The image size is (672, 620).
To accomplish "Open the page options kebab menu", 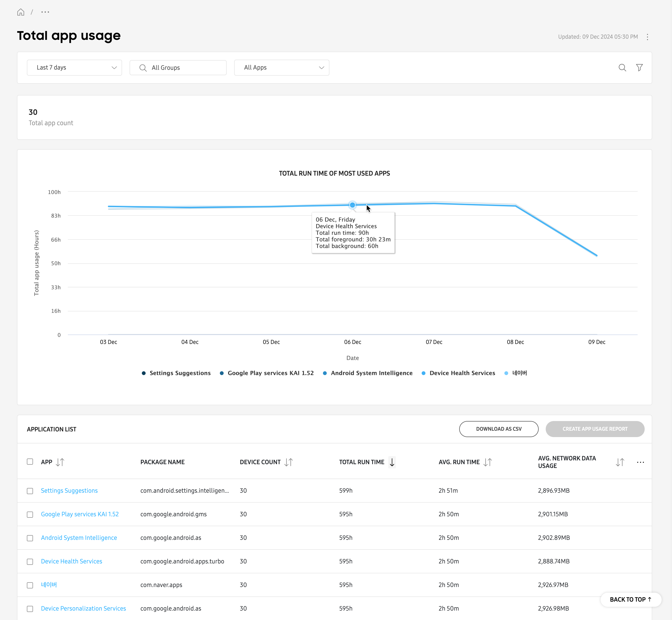I will (x=647, y=37).
